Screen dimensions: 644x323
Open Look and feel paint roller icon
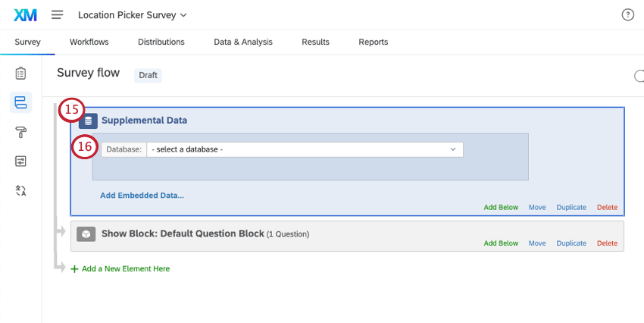tap(20, 132)
